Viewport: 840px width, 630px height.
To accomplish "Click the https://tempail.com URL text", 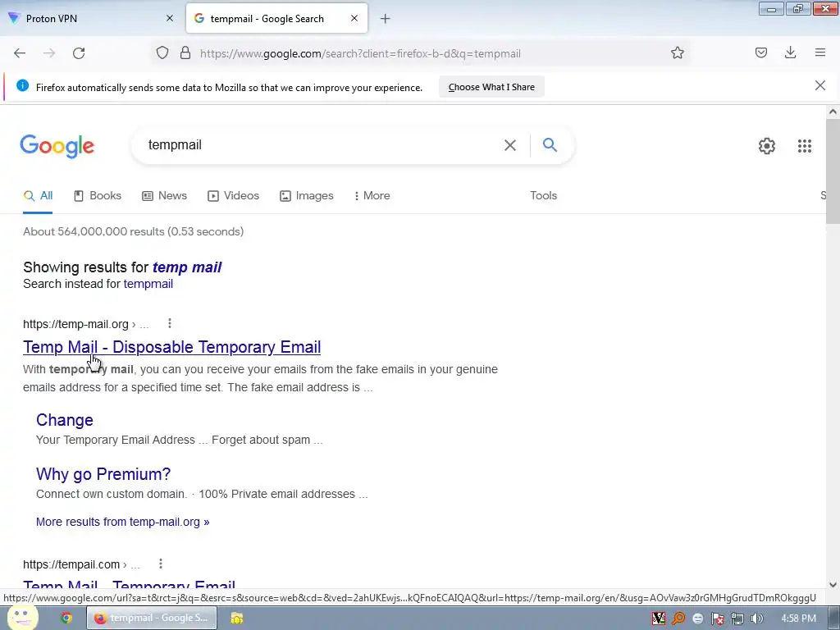I will [x=71, y=564].
